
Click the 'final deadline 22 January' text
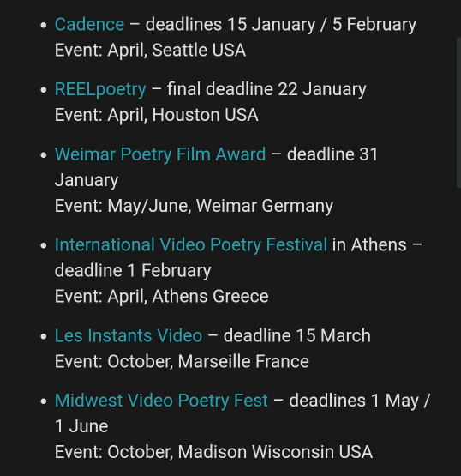coord(266,89)
